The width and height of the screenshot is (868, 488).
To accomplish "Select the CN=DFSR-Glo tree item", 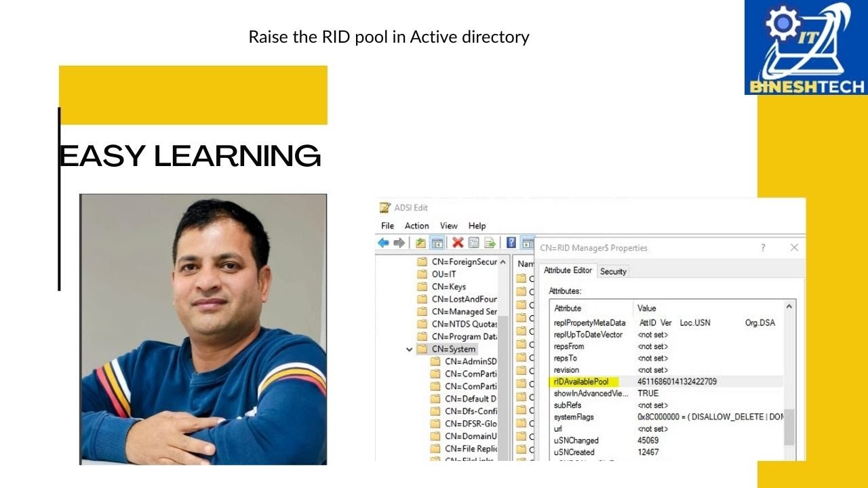I will pos(471,424).
